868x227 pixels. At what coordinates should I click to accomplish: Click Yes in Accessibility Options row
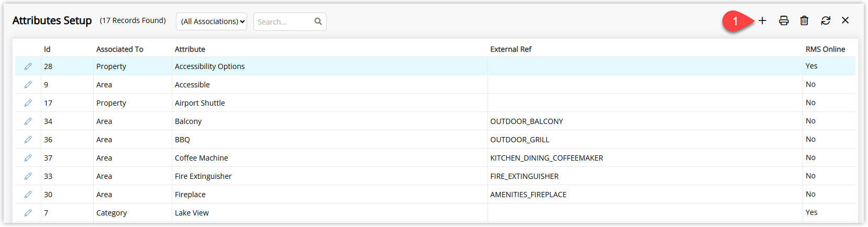(x=811, y=66)
